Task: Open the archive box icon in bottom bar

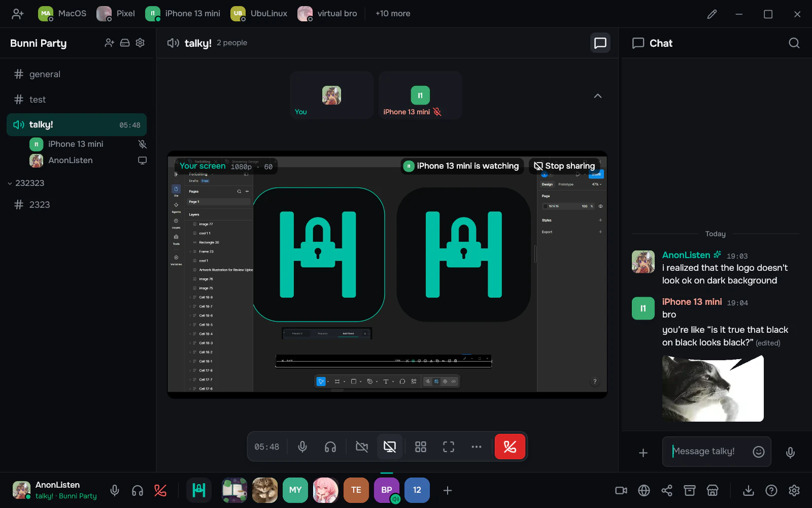Action: 690,490
